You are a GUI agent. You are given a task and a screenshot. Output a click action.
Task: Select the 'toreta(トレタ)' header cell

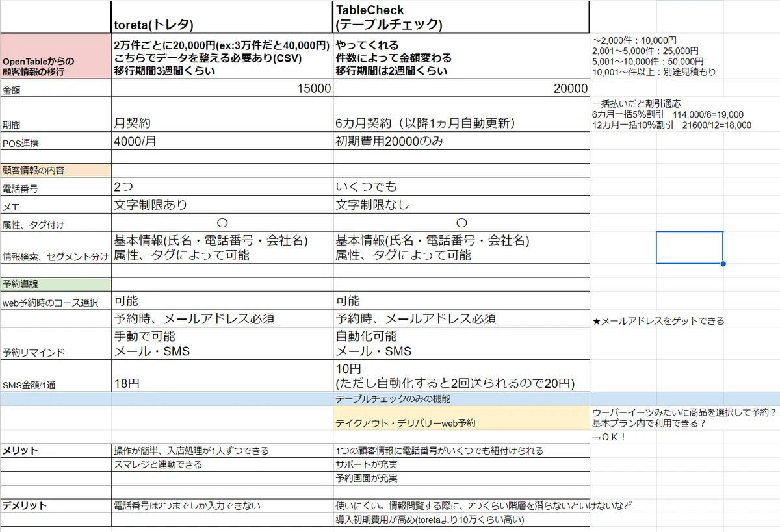222,17
